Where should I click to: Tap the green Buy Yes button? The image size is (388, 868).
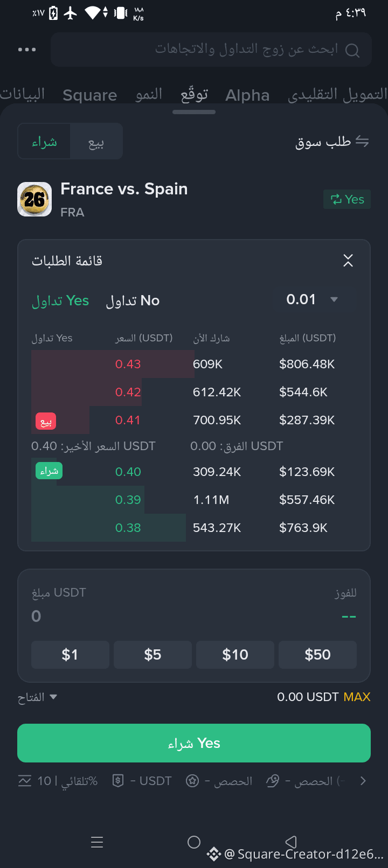click(194, 743)
